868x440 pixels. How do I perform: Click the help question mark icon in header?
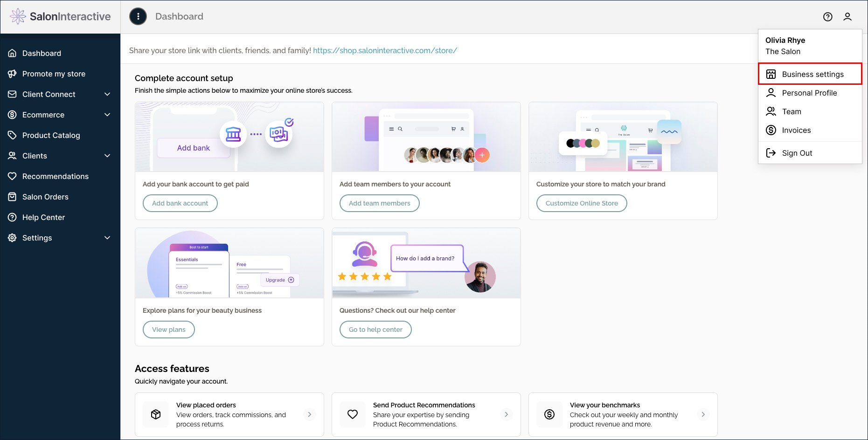pyautogui.click(x=827, y=17)
